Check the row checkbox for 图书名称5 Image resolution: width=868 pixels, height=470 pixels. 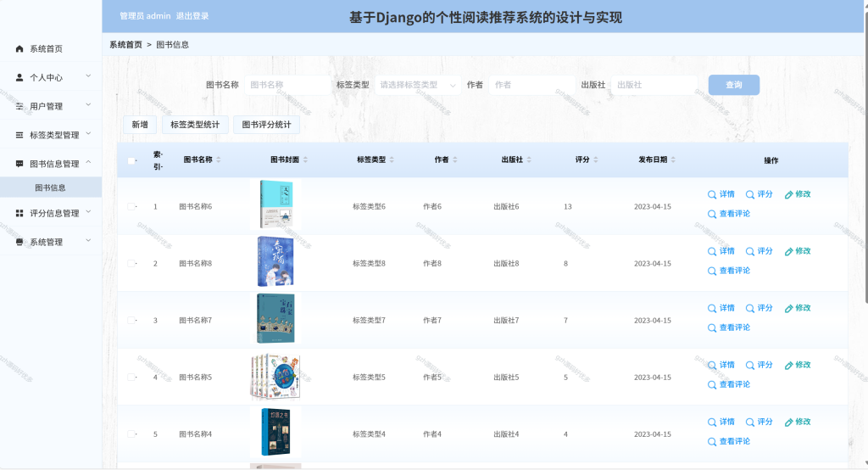click(x=131, y=378)
